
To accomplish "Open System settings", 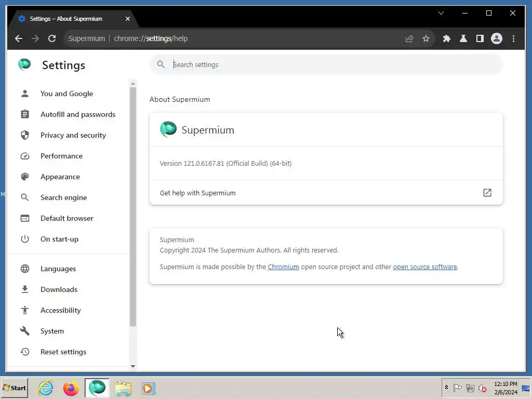I will 52,331.
